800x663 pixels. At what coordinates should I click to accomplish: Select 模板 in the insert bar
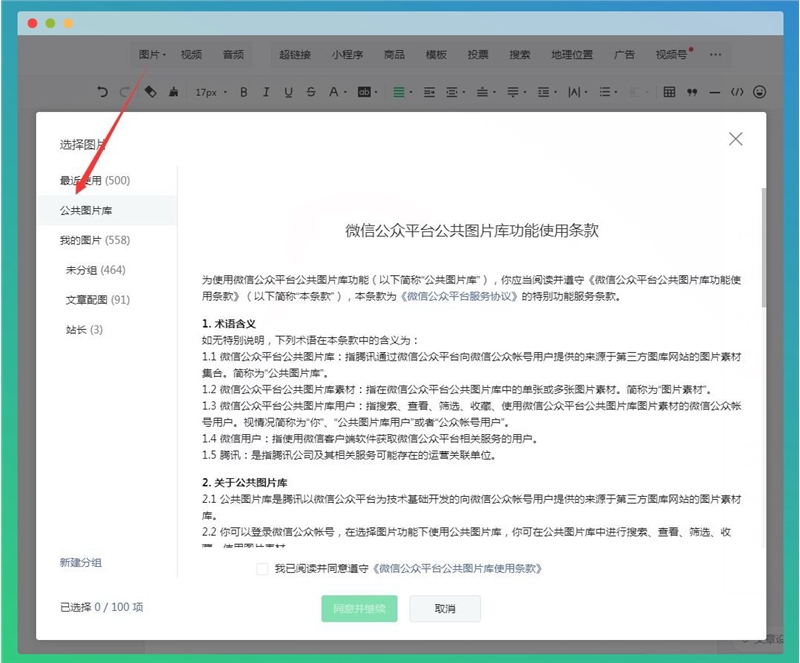click(436, 55)
